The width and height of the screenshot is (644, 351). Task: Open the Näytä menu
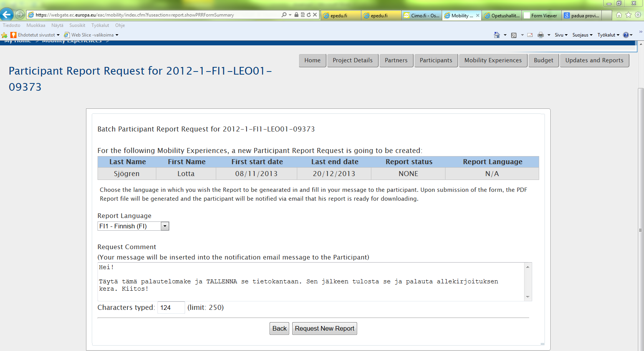click(57, 25)
